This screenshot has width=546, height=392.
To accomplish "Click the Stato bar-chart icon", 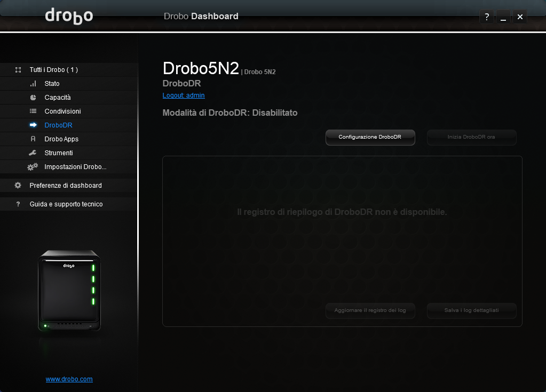I will click(33, 84).
